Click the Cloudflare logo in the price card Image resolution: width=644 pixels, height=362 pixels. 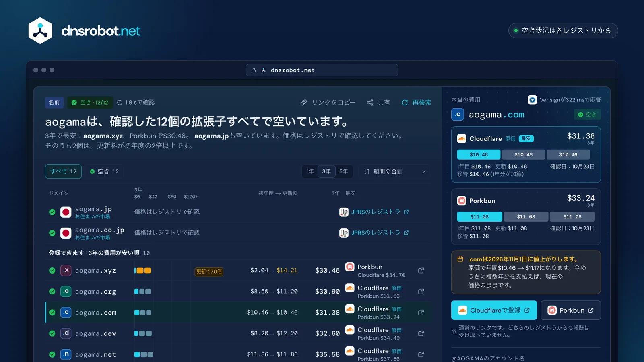point(462,139)
